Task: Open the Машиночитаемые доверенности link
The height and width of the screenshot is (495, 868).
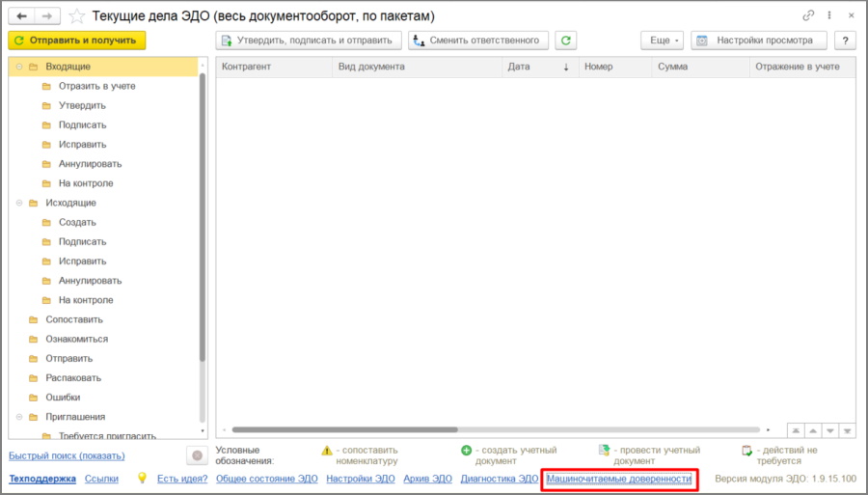Action: coord(619,479)
